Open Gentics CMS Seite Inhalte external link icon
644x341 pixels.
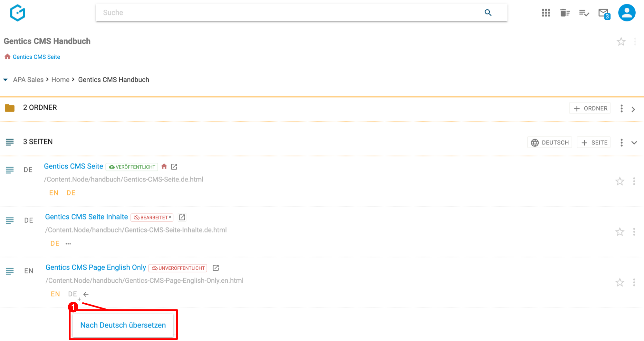(x=182, y=217)
